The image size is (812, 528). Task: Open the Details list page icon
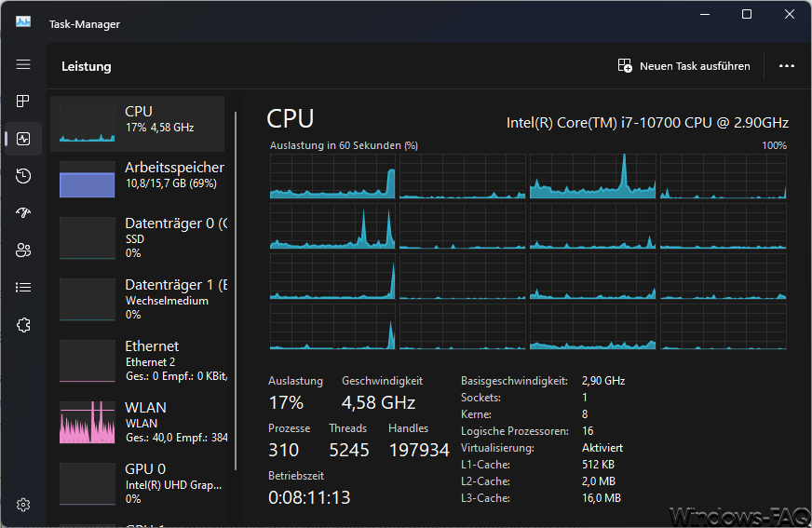pyautogui.click(x=23, y=288)
